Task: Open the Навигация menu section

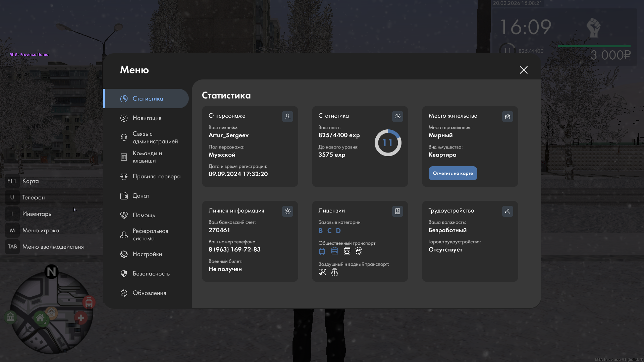Action: (147, 118)
